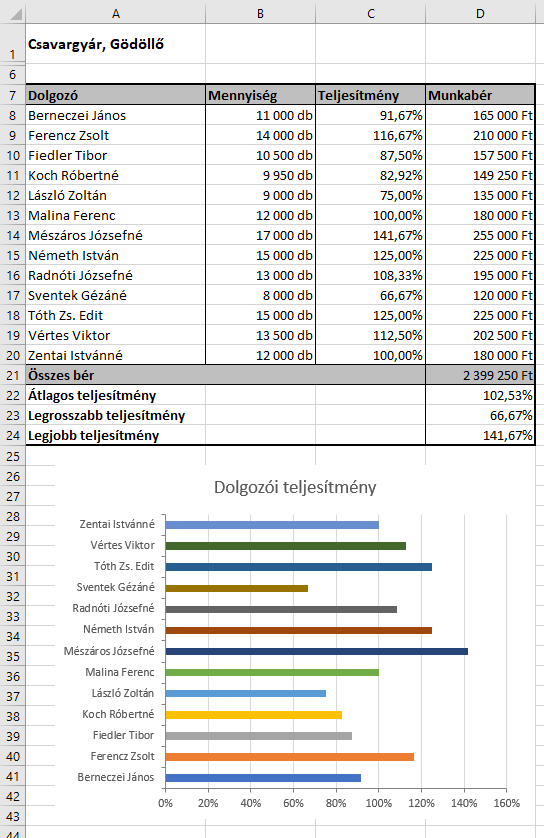544x838 pixels.
Task: Select column D header
Action: point(480,13)
